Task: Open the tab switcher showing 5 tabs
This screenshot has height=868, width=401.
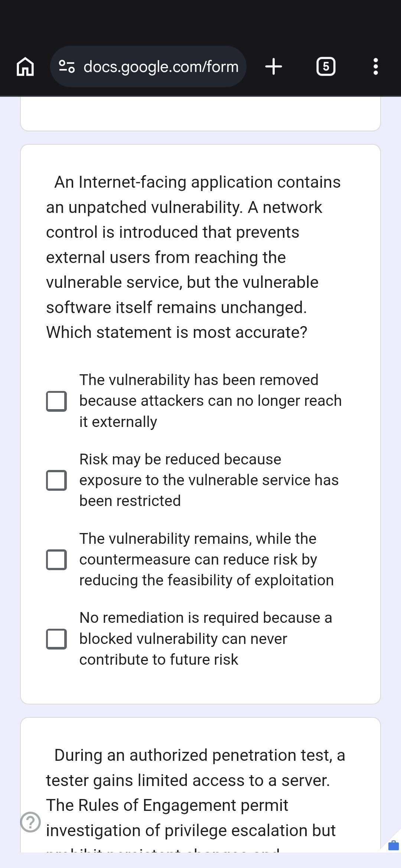Action: tap(326, 67)
